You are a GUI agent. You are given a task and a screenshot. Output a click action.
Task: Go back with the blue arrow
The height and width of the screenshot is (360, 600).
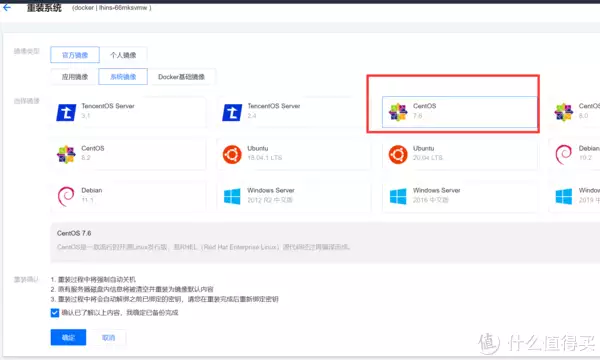pyautogui.click(x=7, y=7)
